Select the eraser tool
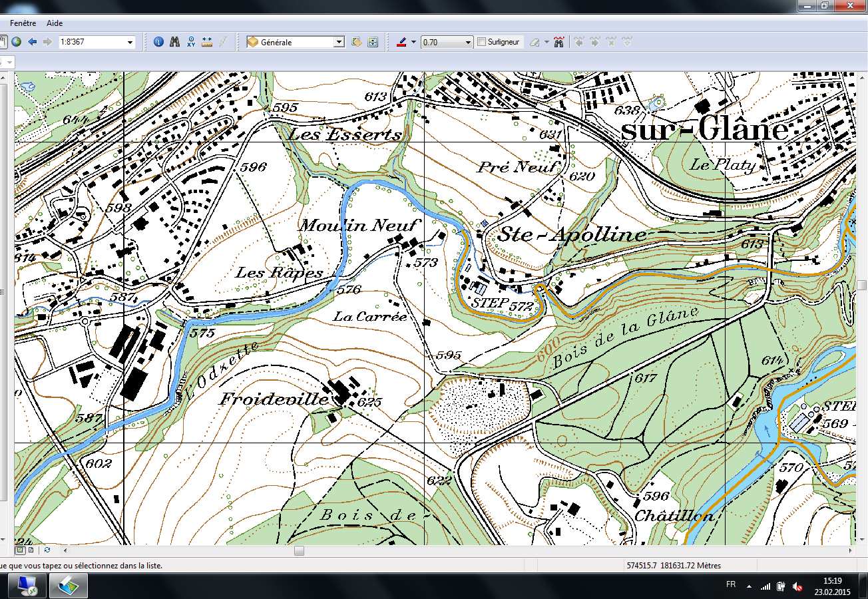Screen dimensions: 868x599 534,42
